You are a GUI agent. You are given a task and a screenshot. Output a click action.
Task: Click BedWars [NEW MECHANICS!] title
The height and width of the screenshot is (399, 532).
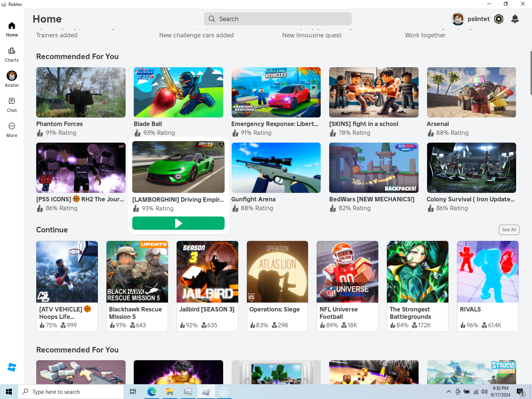point(372,199)
